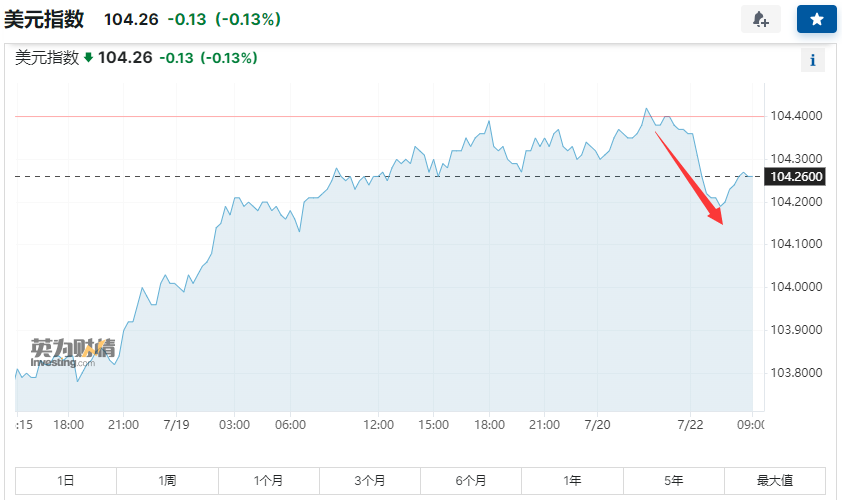This screenshot has height=500, width=842.
Task: Toggle the favorite star button
Action: coord(816,19)
